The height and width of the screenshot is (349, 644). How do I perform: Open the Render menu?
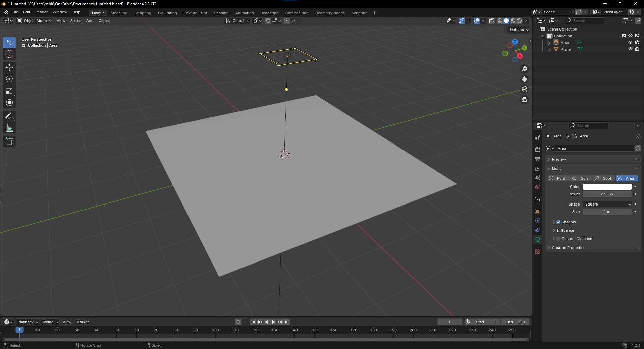pyautogui.click(x=41, y=12)
